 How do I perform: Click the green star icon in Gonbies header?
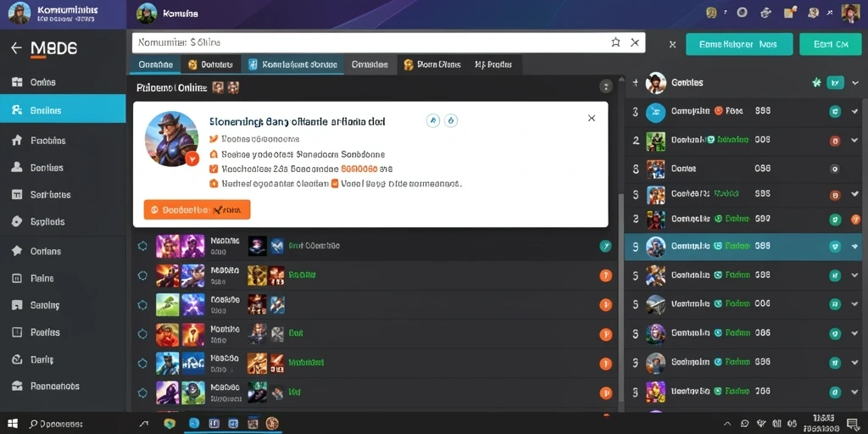point(816,82)
